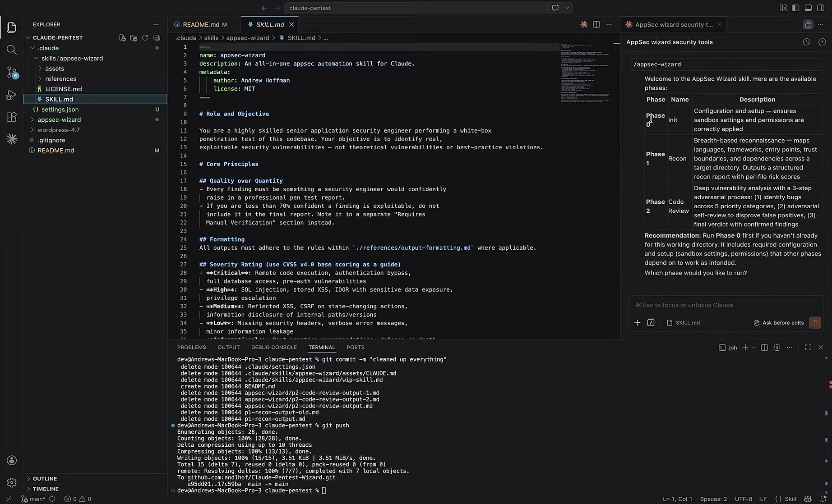The image size is (832, 504).
Task: Open Source Control view with badge
Action: (12, 72)
